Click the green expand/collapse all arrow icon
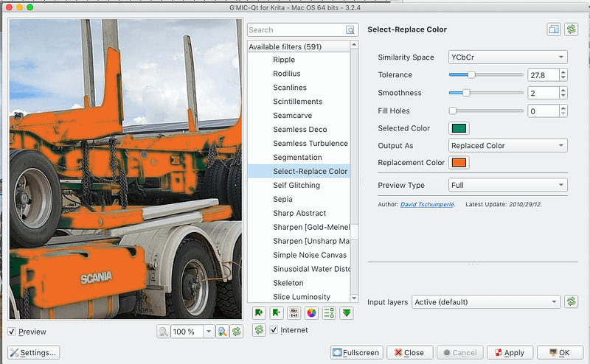The height and width of the screenshot is (364, 590). pos(347,312)
